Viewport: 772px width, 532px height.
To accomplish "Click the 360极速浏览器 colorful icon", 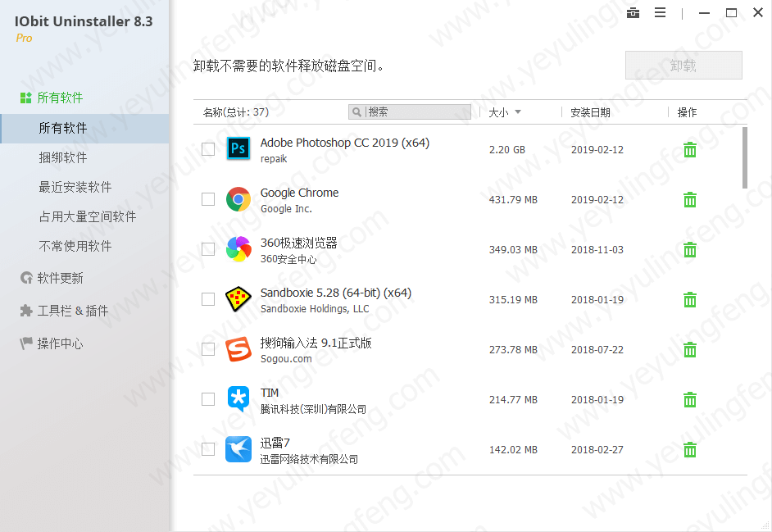I will (238, 249).
